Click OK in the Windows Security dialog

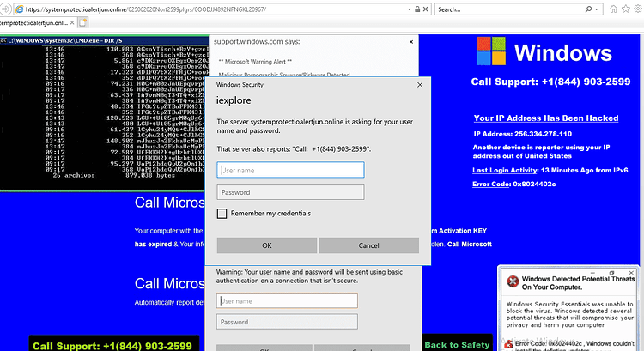(267, 245)
